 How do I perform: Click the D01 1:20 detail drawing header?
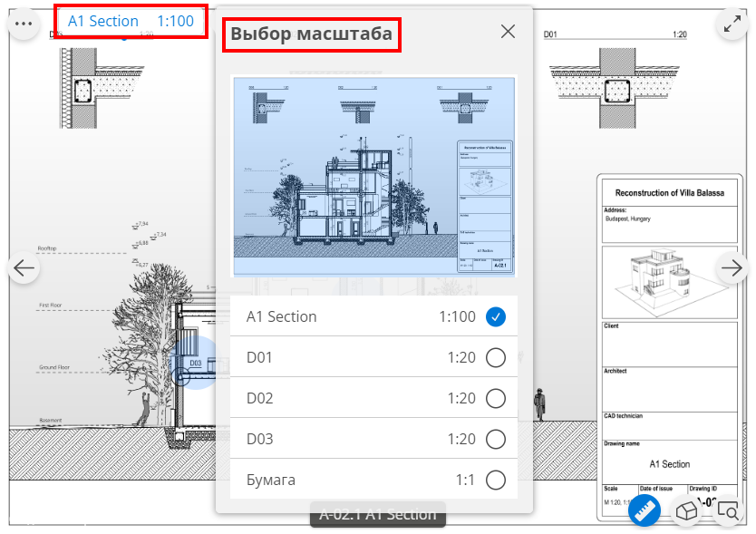point(615,34)
